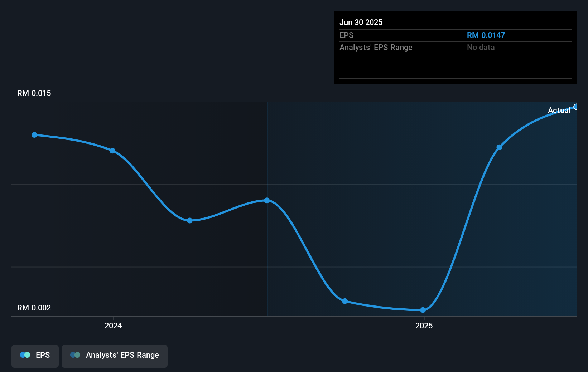Click the Analysts' EPS Range legend dots
The image size is (588, 372).
(75, 355)
